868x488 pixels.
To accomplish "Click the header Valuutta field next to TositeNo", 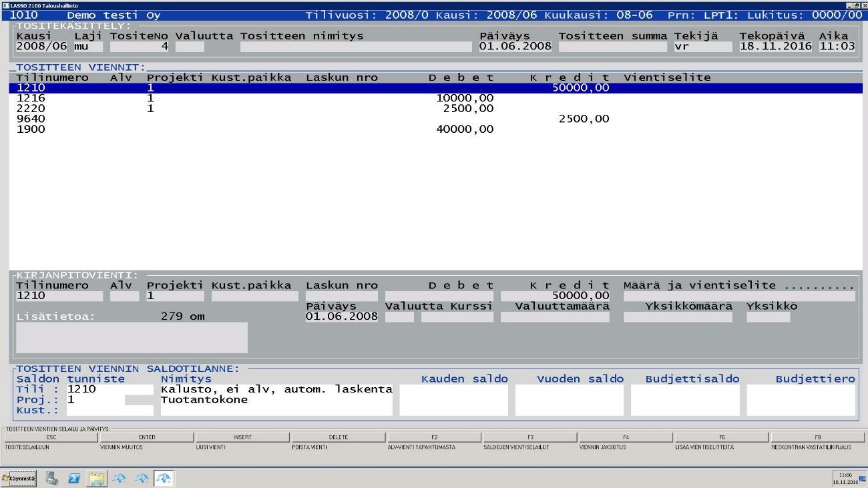I will point(190,47).
